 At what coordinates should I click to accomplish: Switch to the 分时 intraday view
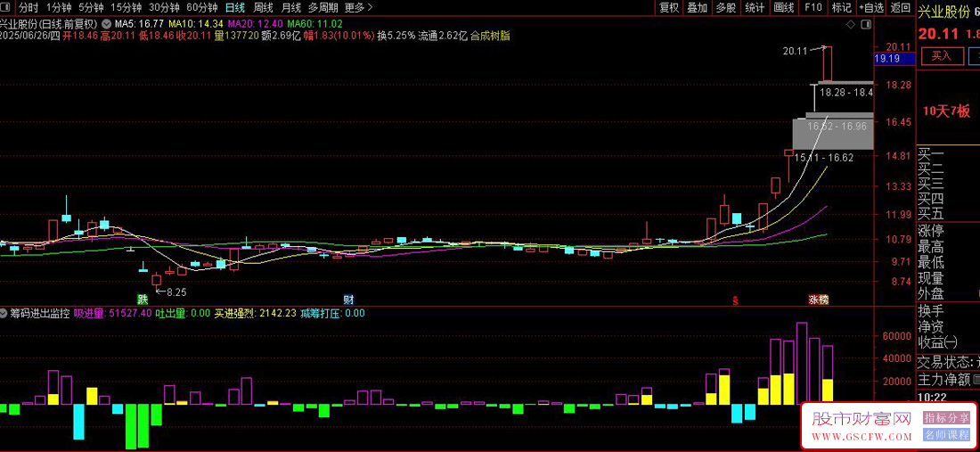click(29, 8)
